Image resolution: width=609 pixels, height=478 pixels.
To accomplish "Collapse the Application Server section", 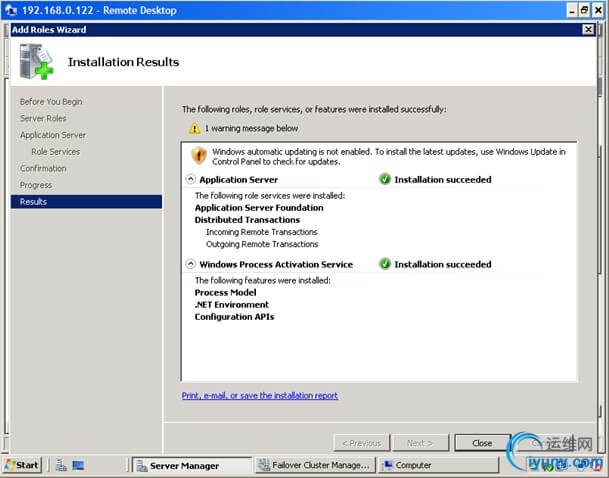I will 190,179.
